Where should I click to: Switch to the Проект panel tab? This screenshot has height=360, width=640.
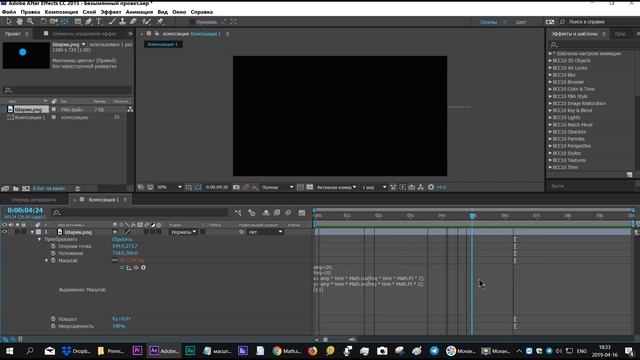tap(13, 34)
